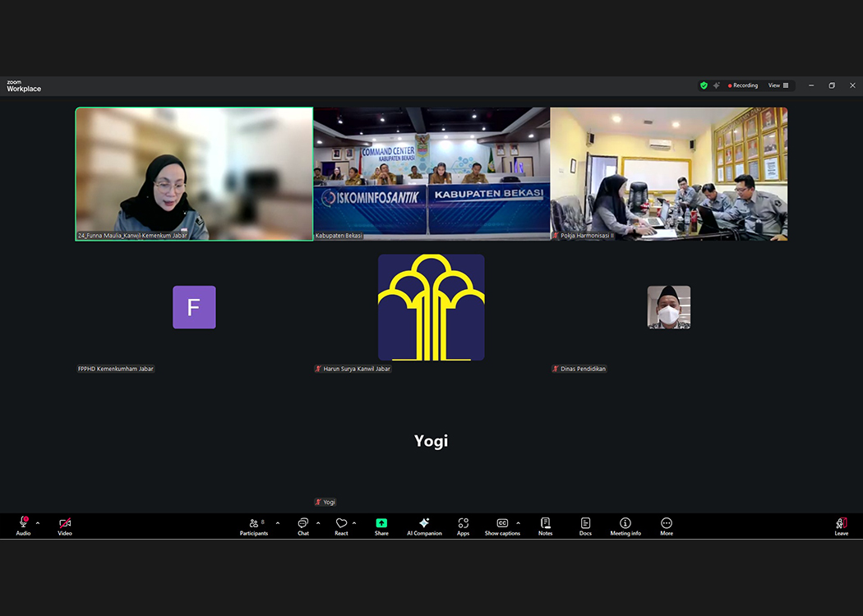This screenshot has width=863, height=616.
Task: Click the green encryption shield icon
Action: click(x=704, y=85)
